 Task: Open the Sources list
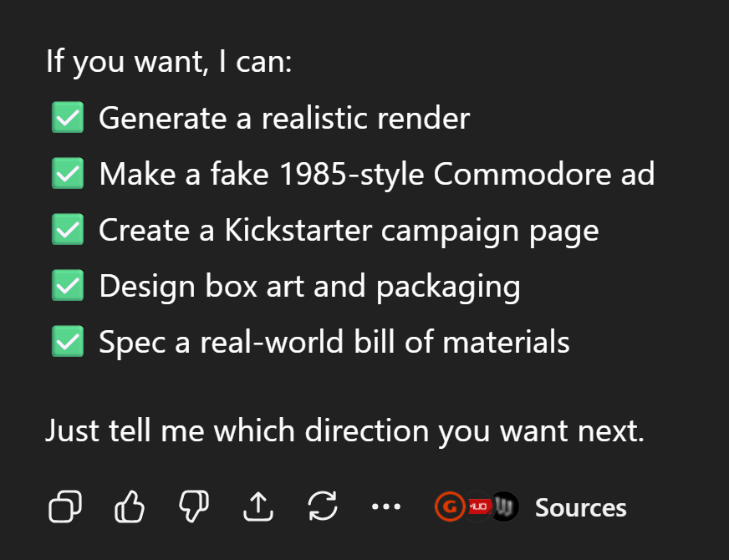tap(580, 507)
